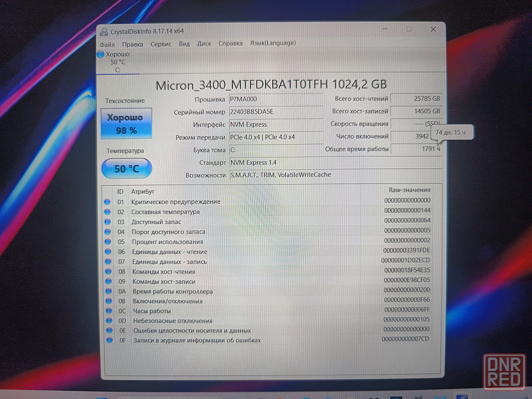This screenshot has width=532, height=399.
Task: Click the host writes value 14505 GB
Action: [x=417, y=111]
